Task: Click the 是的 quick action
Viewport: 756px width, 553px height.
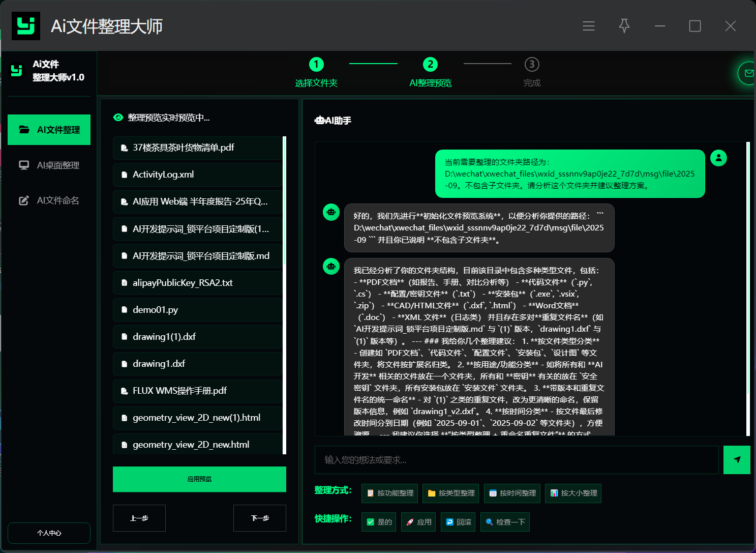Action: 379,522
